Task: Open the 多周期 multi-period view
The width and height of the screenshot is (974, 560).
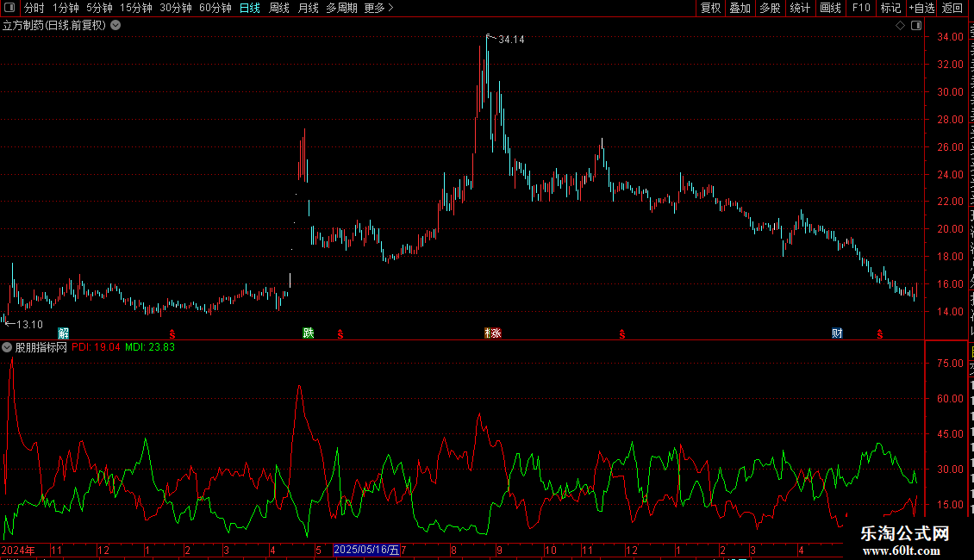Action: click(x=341, y=8)
